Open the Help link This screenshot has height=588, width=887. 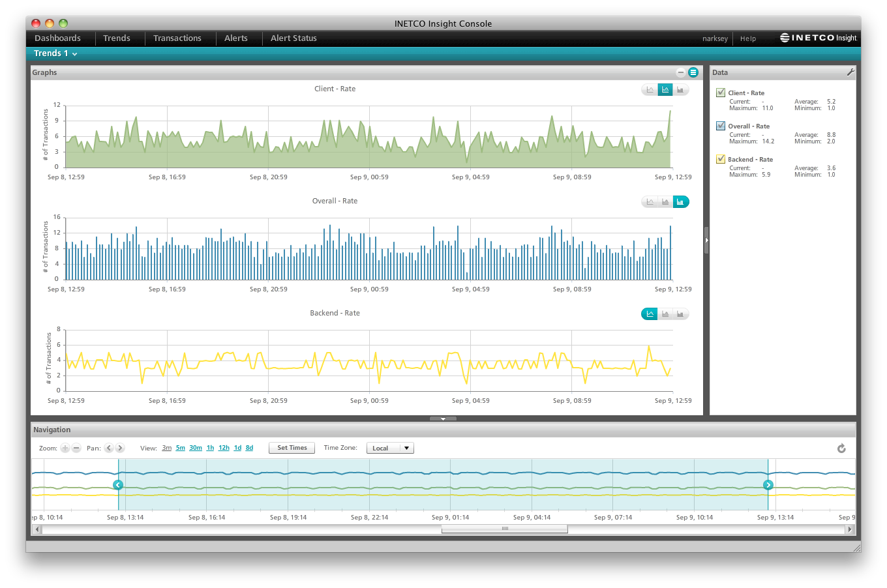point(748,38)
